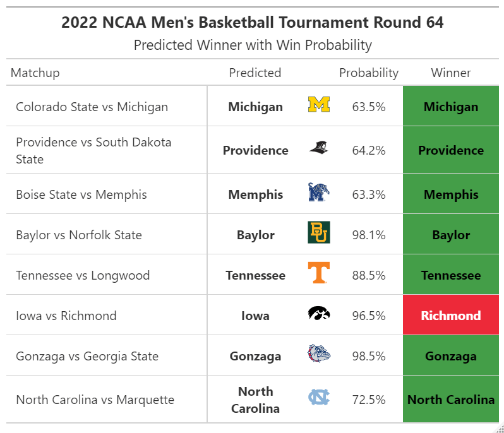Click the Gonzaga Bulldogs logo

[319, 354]
